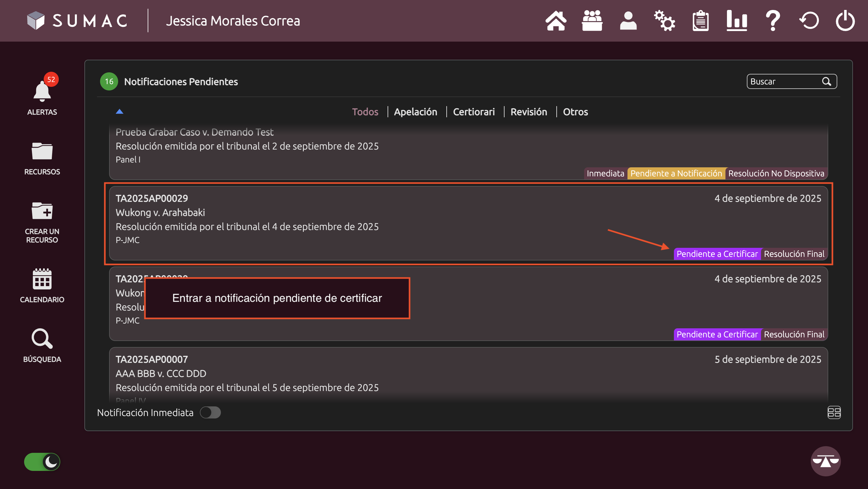Open the Recursos folder icon
This screenshot has width=868, height=489.
(x=42, y=151)
